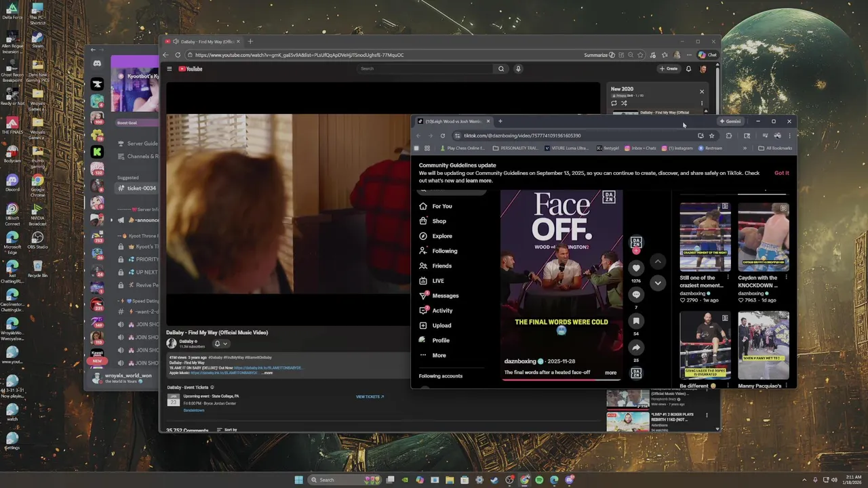The image size is (868, 488).
Task: Go to next TikTok video arrow
Action: [x=658, y=283]
